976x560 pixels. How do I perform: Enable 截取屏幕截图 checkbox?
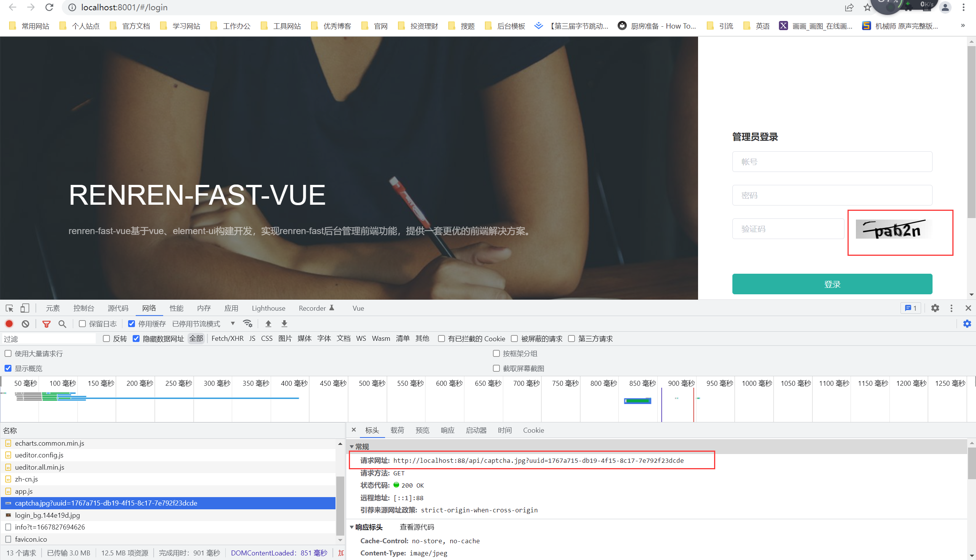496,369
